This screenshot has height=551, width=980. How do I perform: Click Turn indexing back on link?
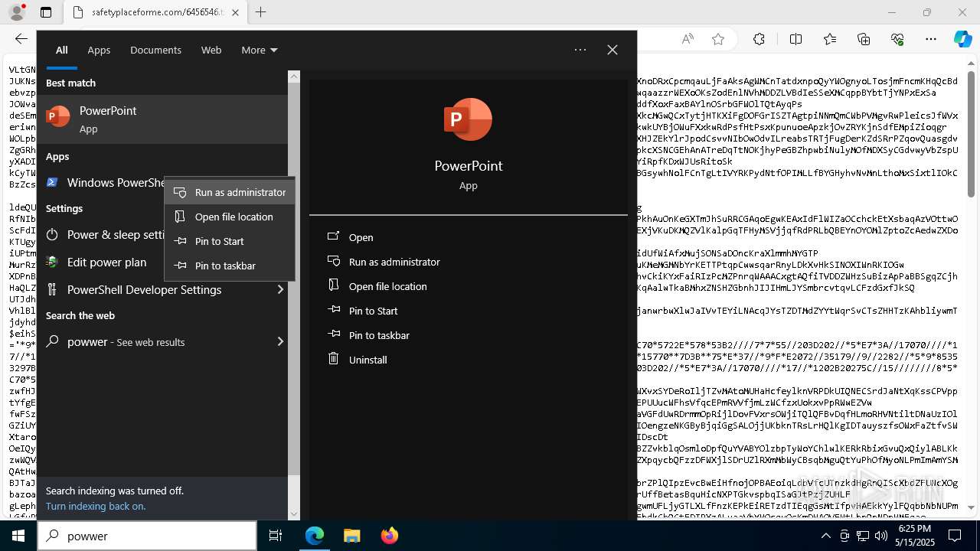pos(96,506)
